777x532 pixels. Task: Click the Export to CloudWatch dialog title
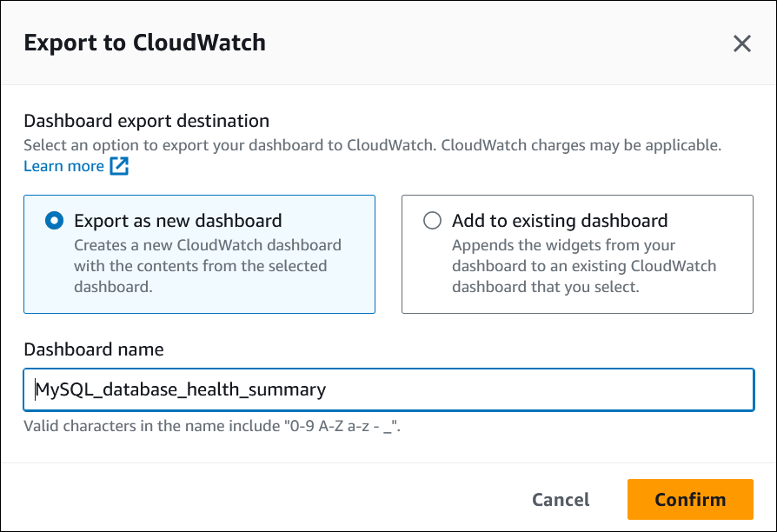tap(145, 43)
